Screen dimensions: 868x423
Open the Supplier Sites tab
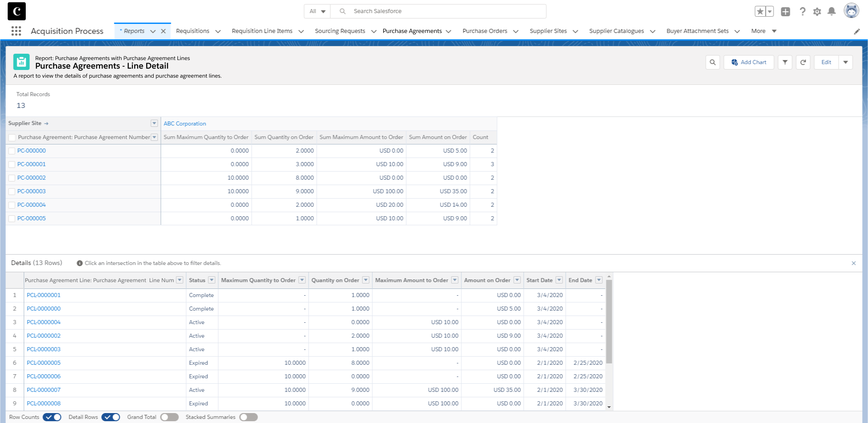point(548,31)
